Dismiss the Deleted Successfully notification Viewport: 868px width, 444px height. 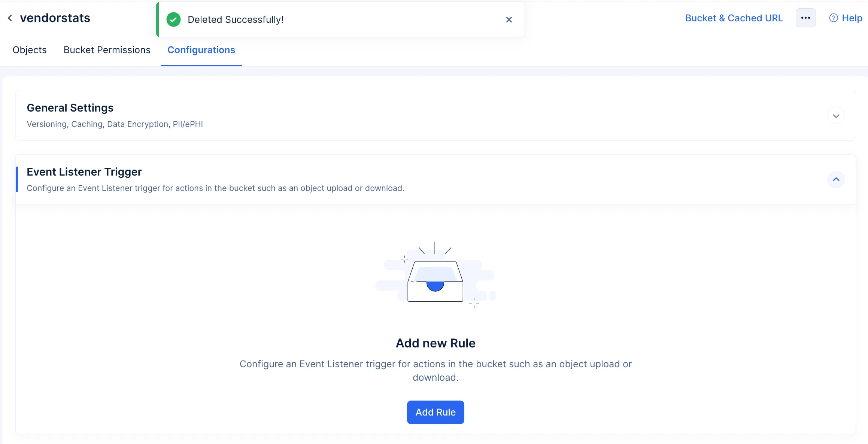pos(509,19)
